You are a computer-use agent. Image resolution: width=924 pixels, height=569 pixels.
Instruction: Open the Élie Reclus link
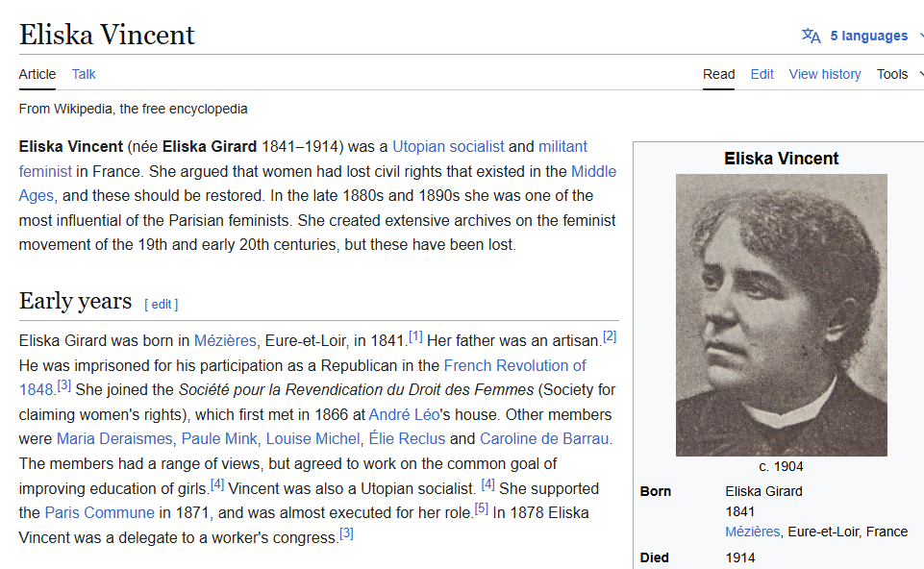coord(407,439)
